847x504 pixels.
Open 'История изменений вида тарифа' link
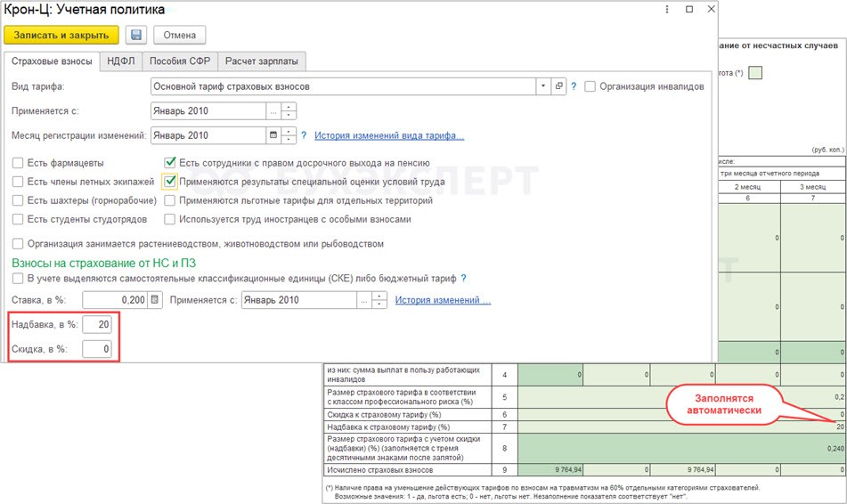tap(389, 135)
